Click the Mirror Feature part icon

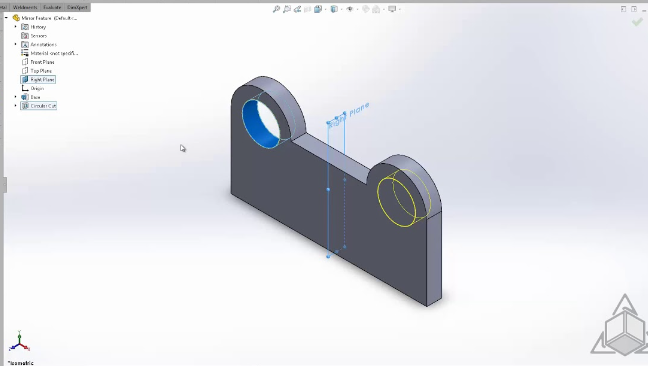click(x=16, y=18)
